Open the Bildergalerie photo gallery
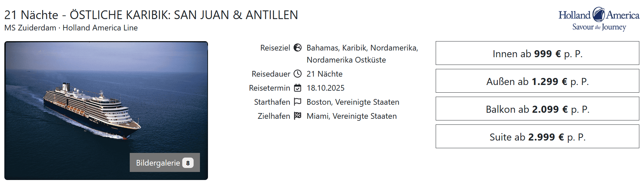 (x=158, y=163)
